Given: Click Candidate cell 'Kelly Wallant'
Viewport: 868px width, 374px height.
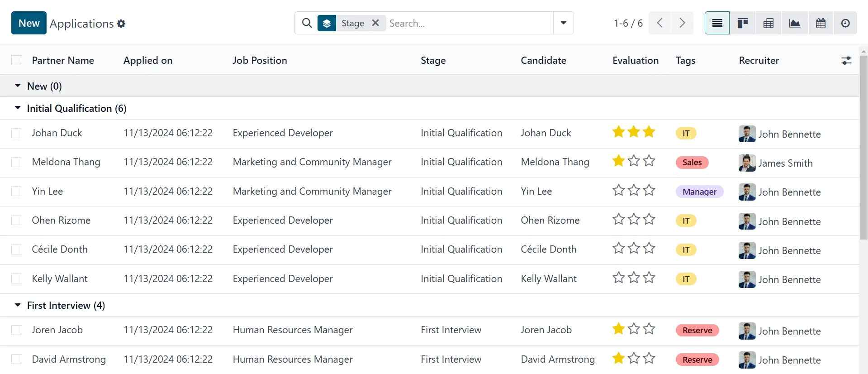Looking at the screenshot, I should pyautogui.click(x=548, y=279).
